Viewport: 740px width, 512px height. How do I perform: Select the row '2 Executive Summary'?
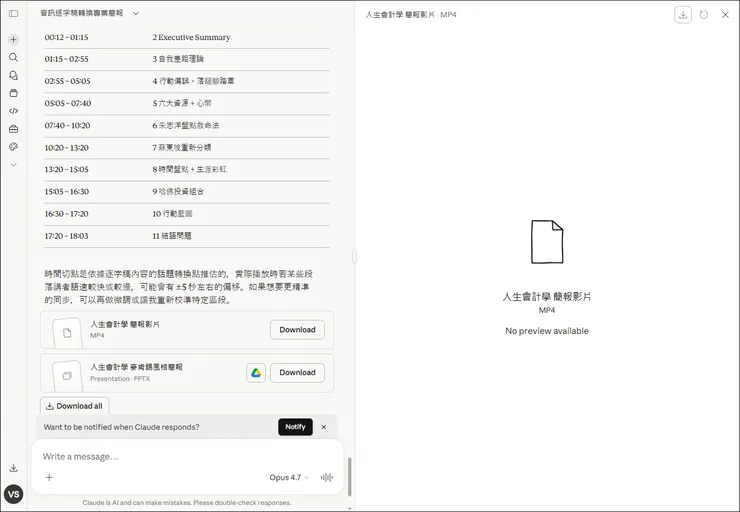[187, 37]
